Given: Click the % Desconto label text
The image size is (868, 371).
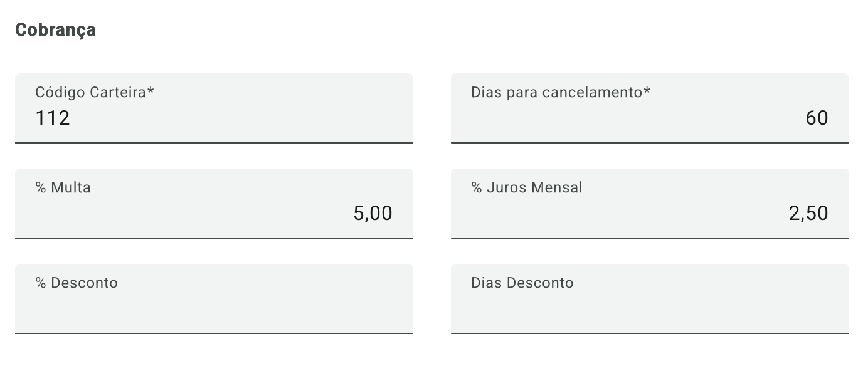Looking at the screenshot, I should [77, 283].
